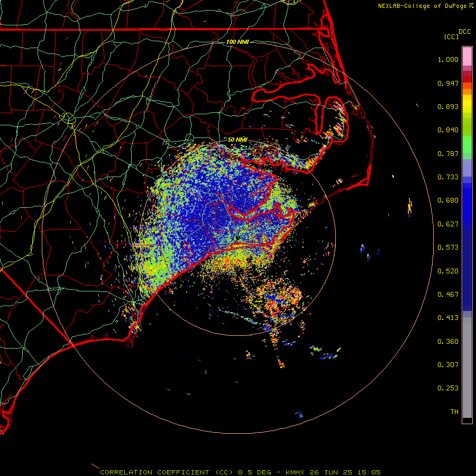
Task: Click the 0.893 value on color scale
Action: (x=448, y=106)
